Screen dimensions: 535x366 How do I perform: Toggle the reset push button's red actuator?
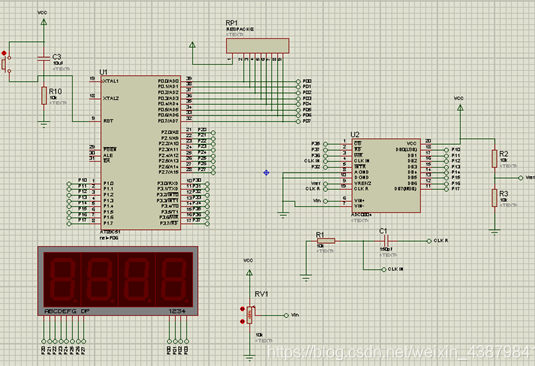[4, 53]
